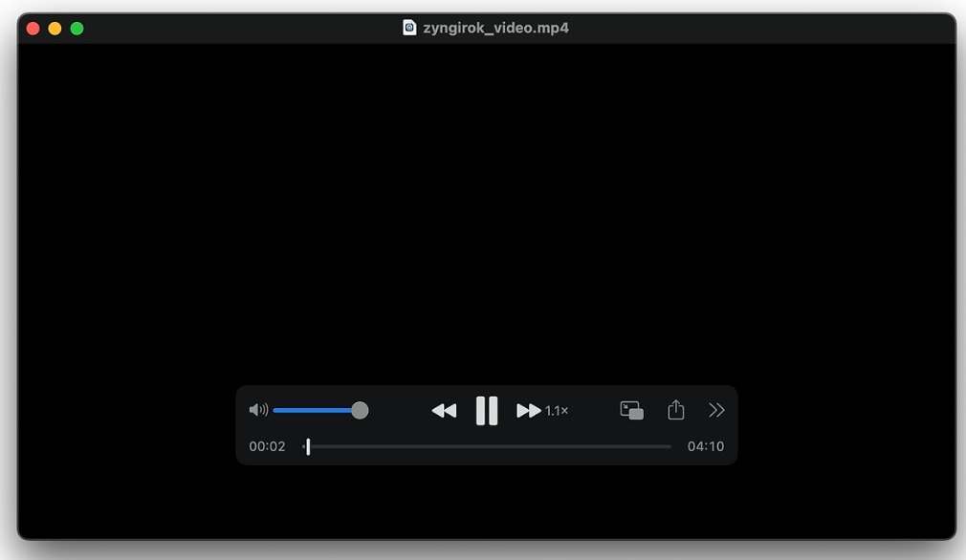Minimize the window with yellow button
Viewport: 966px width, 560px height.
[x=55, y=29]
